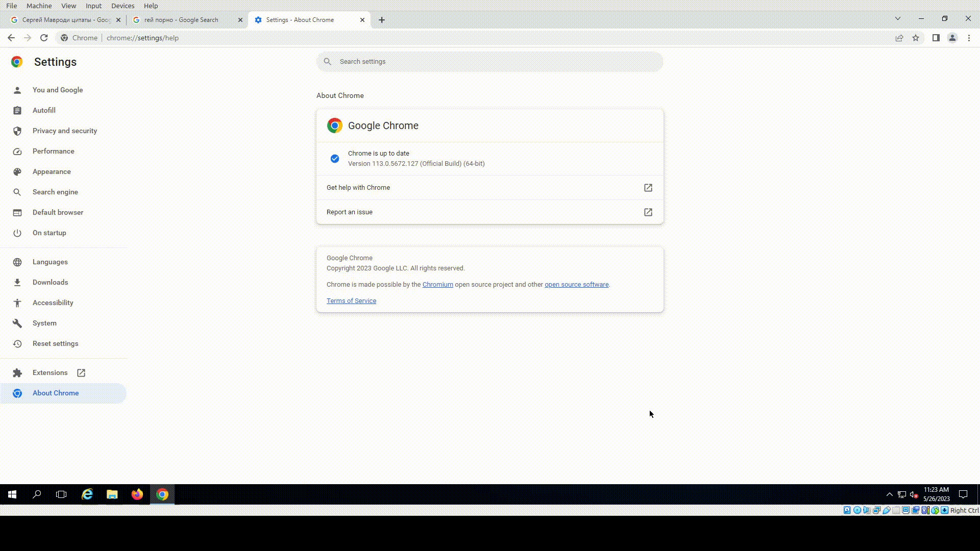
Task: Open Firefox from the taskbar
Action: 137,494
